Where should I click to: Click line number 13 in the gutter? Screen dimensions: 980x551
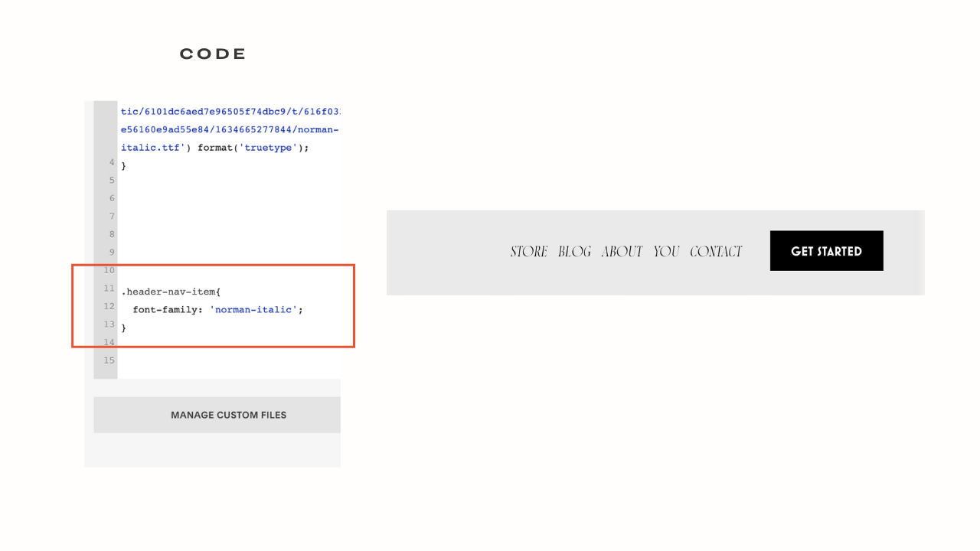(x=108, y=324)
